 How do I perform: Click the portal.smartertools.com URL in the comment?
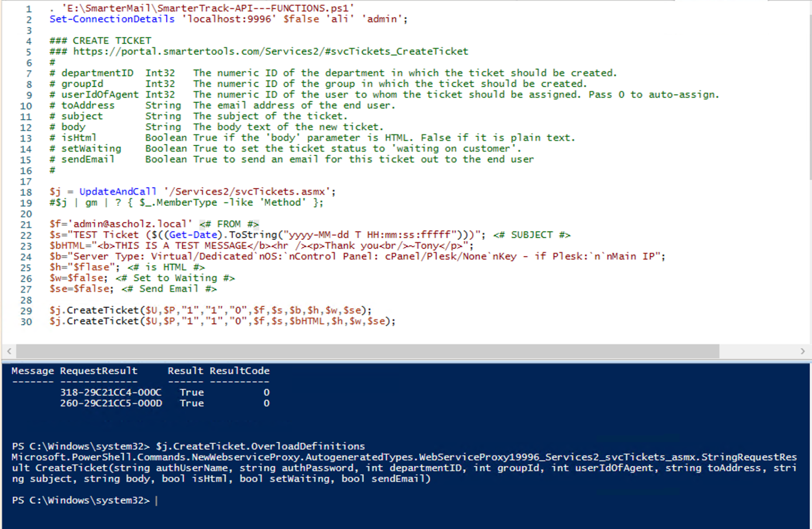click(x=270, y=52)
